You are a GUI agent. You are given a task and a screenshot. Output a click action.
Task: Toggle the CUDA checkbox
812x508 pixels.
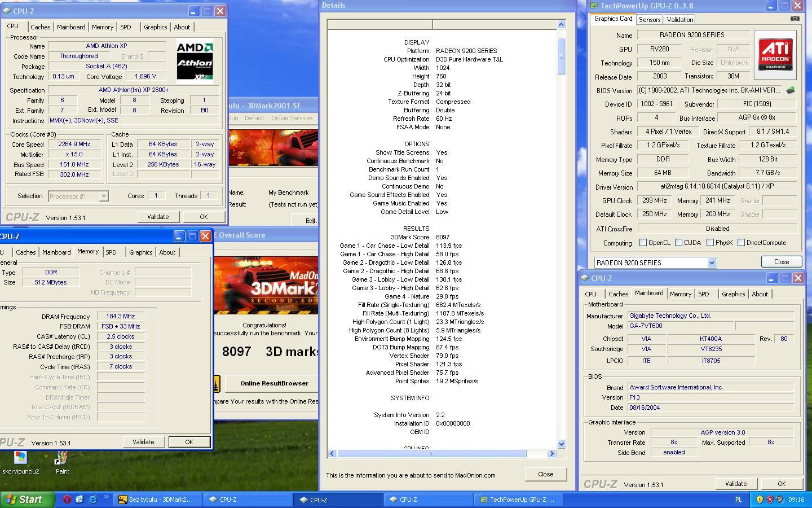pyautogui.click(x=678, y=243)
